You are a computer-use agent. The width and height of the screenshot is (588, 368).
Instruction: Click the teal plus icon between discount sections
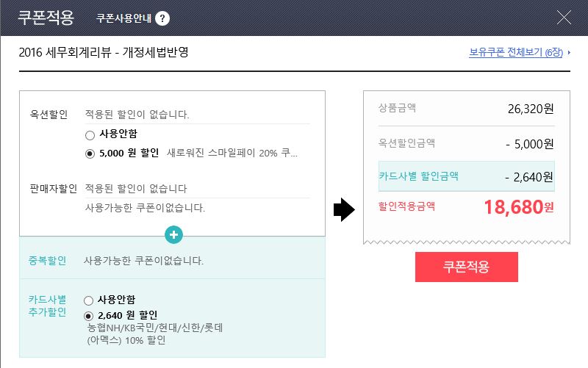coord(174,235)
